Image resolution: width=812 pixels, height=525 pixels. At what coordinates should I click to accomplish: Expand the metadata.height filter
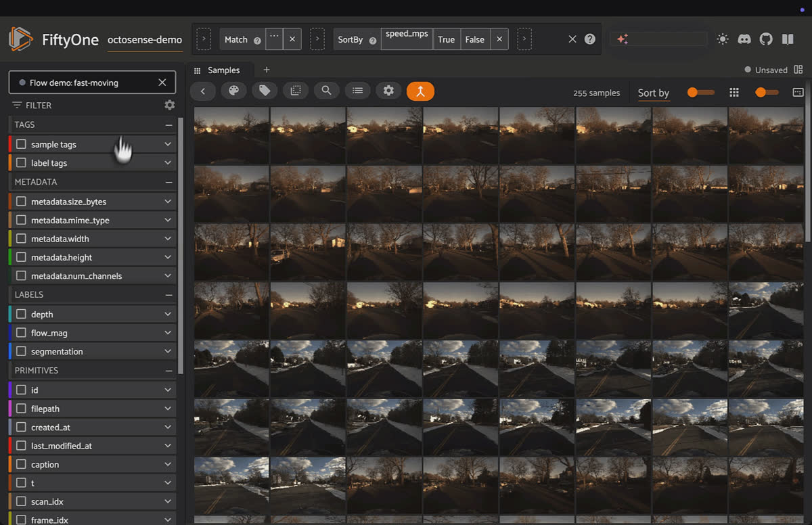point(168,257)
